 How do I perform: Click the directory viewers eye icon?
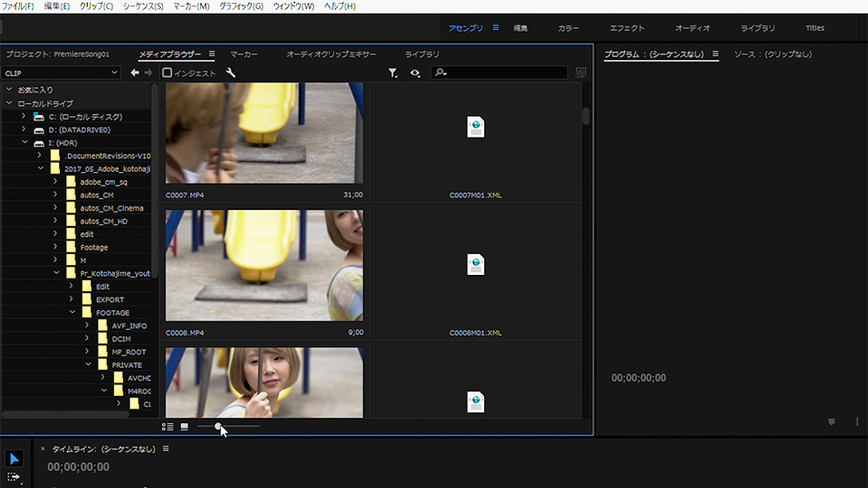tap(415, 73)
